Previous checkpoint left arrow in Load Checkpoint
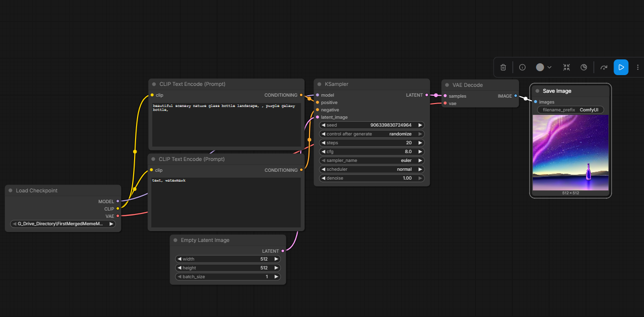The width and height of the screenshot is (644, 317). [14, 224]
